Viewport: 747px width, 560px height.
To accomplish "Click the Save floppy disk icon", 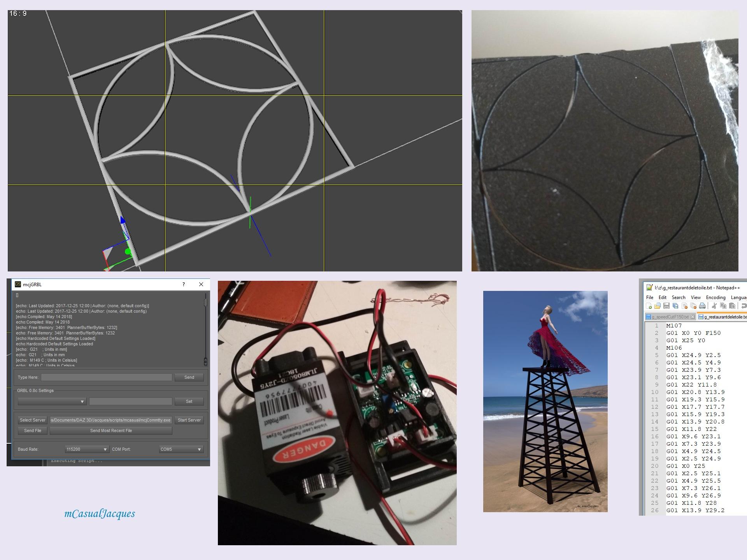I will (x=666, y=306).
